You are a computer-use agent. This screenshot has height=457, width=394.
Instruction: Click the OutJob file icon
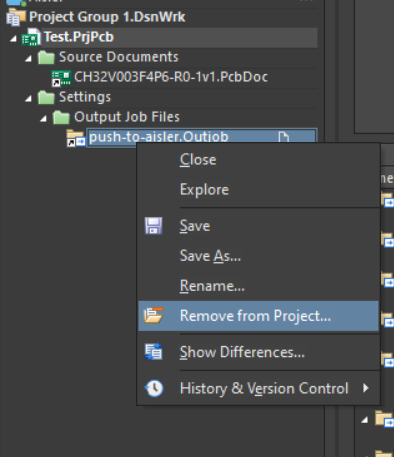point(76,138)
